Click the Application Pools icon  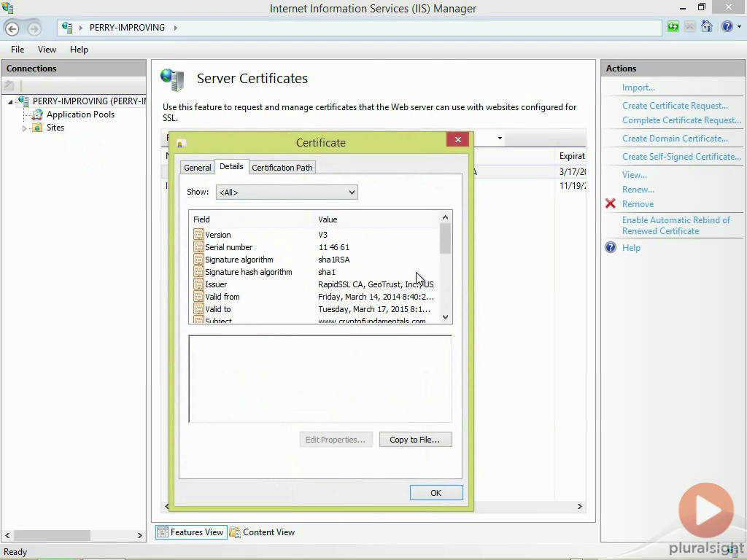coord(37,114)
